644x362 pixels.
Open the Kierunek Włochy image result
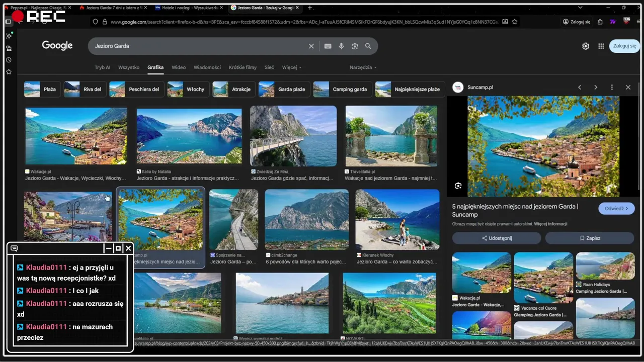[397, 220]
